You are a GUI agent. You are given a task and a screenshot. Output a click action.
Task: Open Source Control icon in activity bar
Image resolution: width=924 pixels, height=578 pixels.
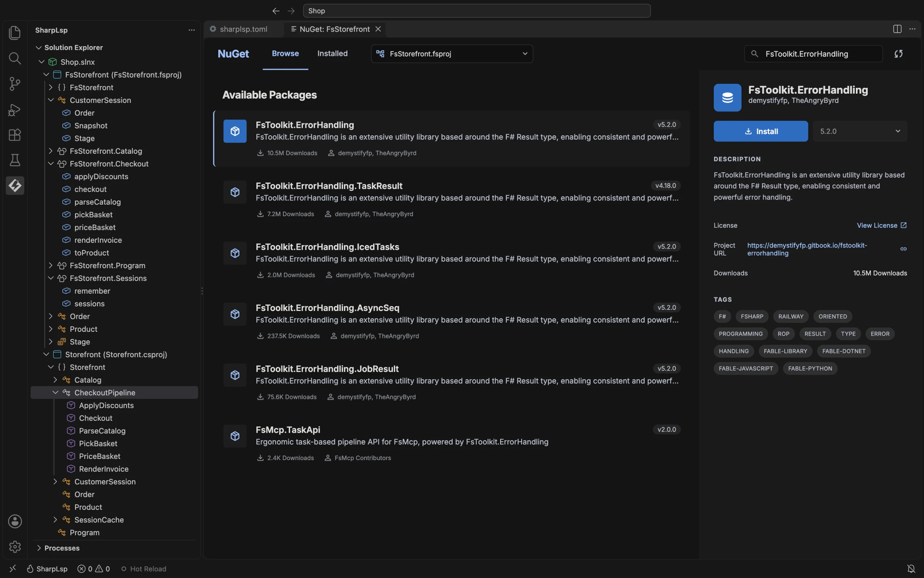click(15, 84)
